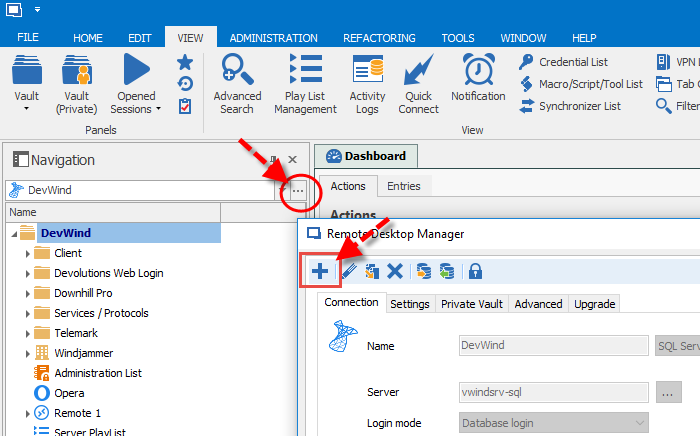Select the Private Vault tab
Viewport: 700px width, 436px height.
click(x=471, y=304)
